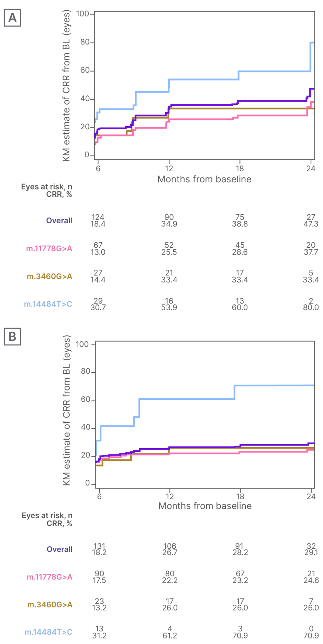Click panel A's Months from baseline axis title

204,179
